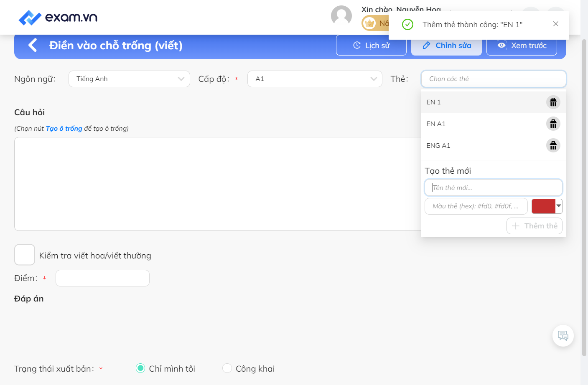Open the Cấp độ A1 dropdown
This screenshot has height=385, width=588.
pyautogui.click(x=315, y=79)
